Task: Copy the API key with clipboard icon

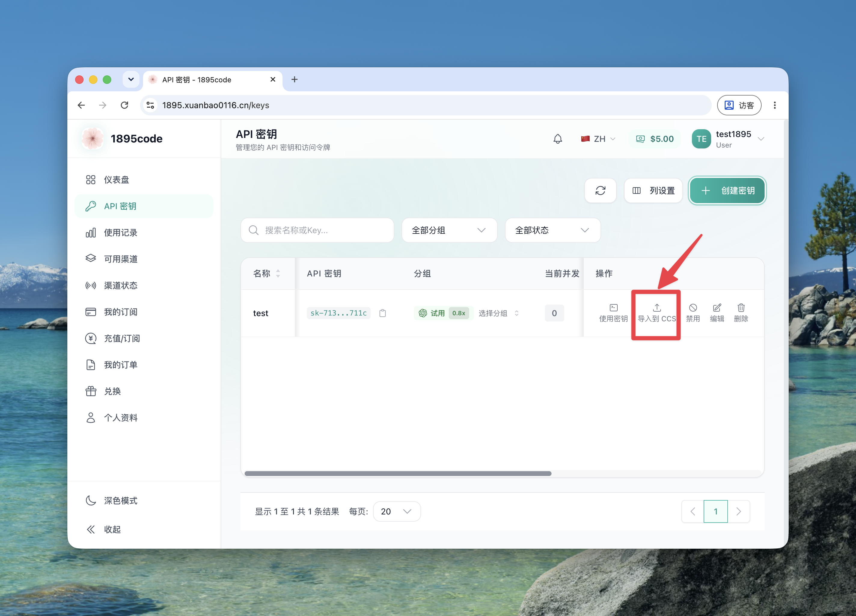Action: pos(382,313)
